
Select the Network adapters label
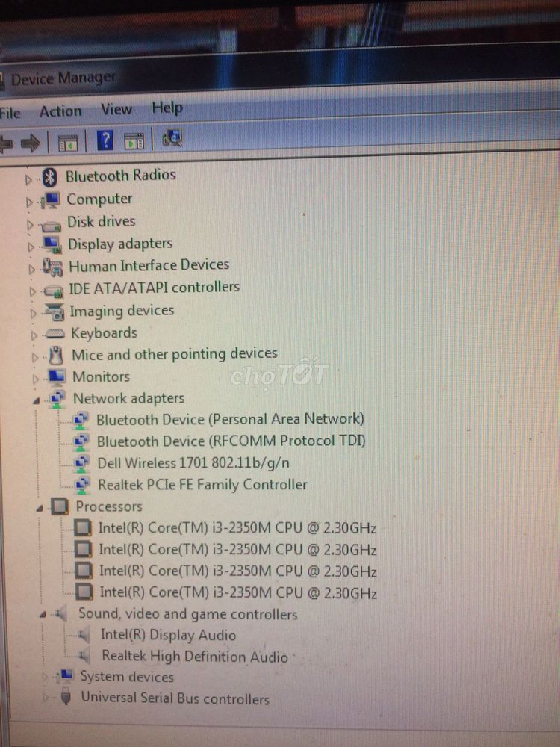point(128,399)
